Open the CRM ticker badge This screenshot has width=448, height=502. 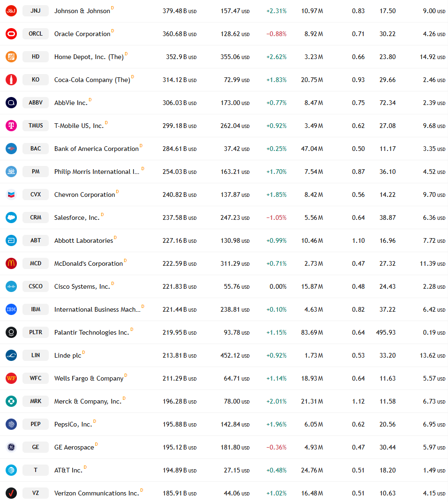tap(36, 217)
